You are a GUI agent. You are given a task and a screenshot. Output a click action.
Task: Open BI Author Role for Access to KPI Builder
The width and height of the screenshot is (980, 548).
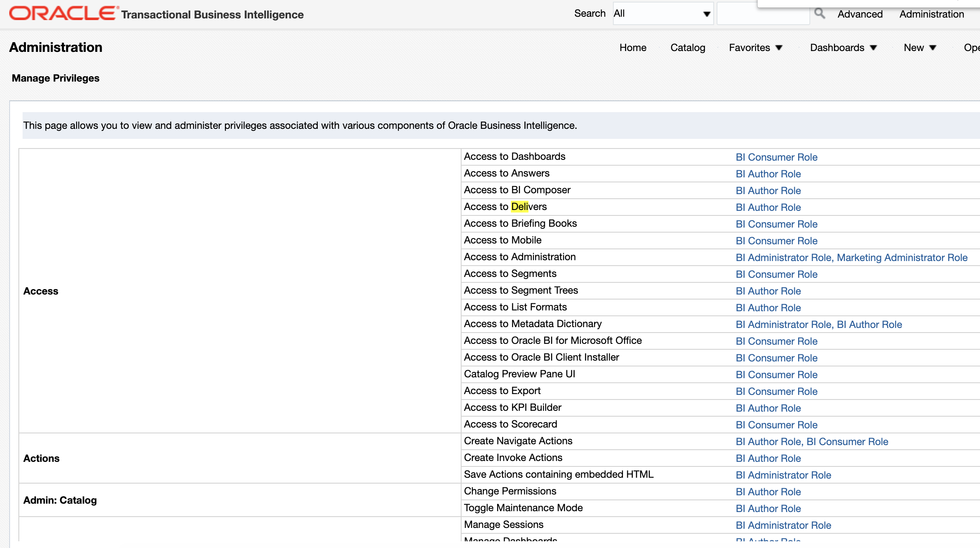(x=768, y=408)
